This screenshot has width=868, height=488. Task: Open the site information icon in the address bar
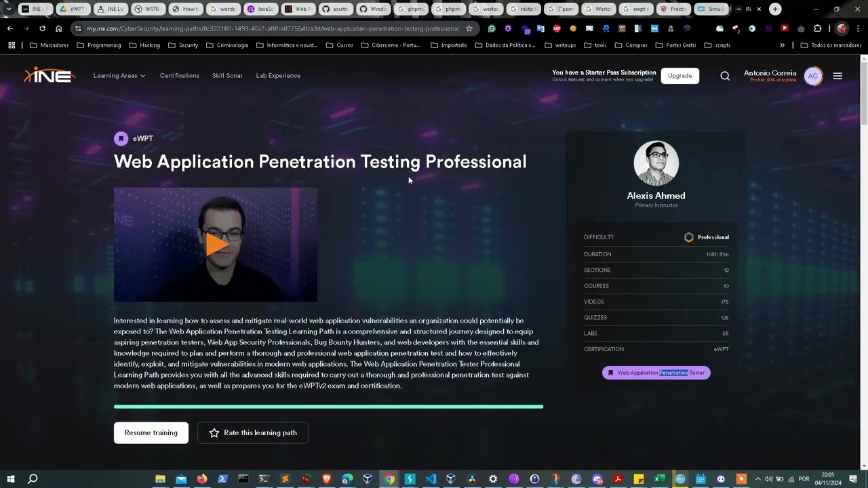[79, 28]
